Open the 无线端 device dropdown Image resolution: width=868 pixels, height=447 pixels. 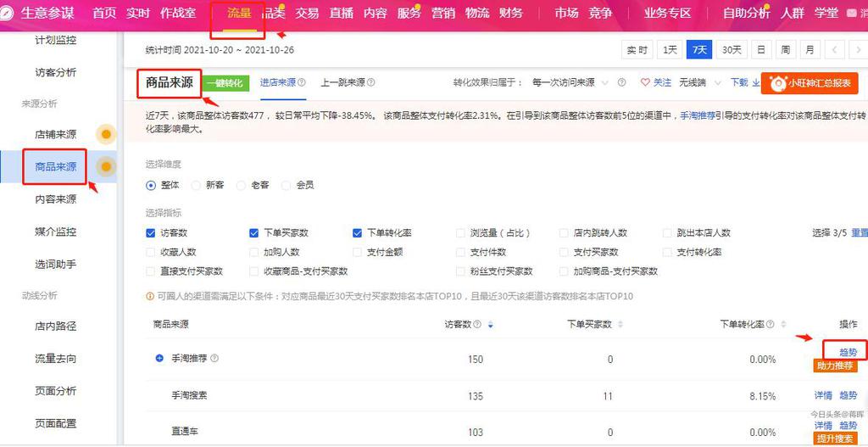pyautogui.click(x=700, y=82)
